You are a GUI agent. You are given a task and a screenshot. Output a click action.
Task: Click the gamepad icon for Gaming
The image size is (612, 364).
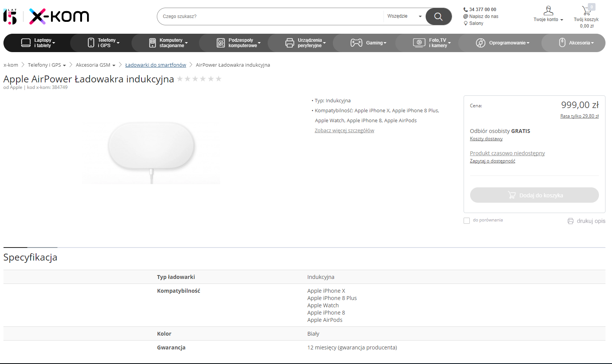(x=356, y=43)
